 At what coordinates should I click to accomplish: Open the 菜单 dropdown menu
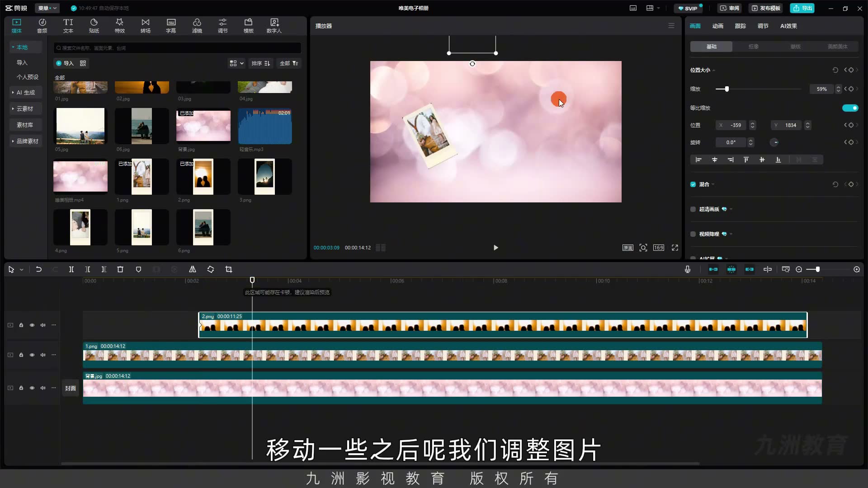(47, 8)
